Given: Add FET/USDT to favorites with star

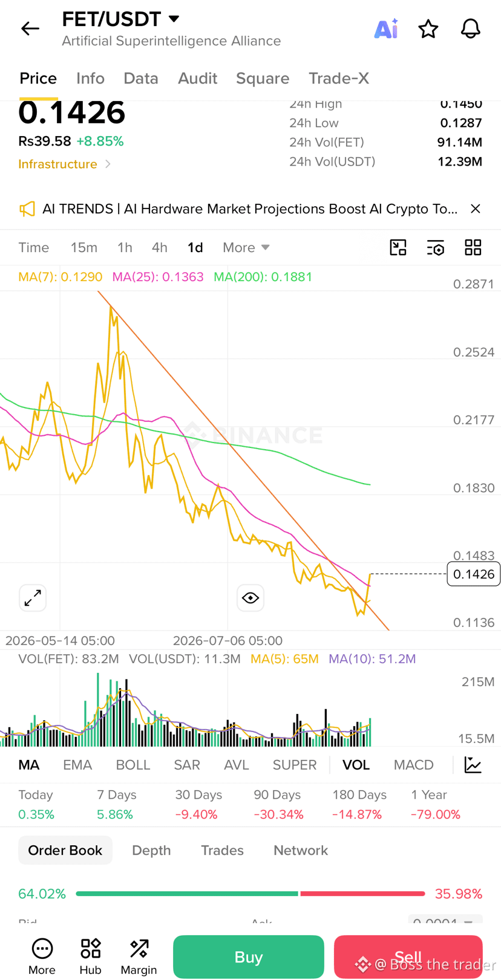Looking at the screenshot, I should click(x=428, y=28).
